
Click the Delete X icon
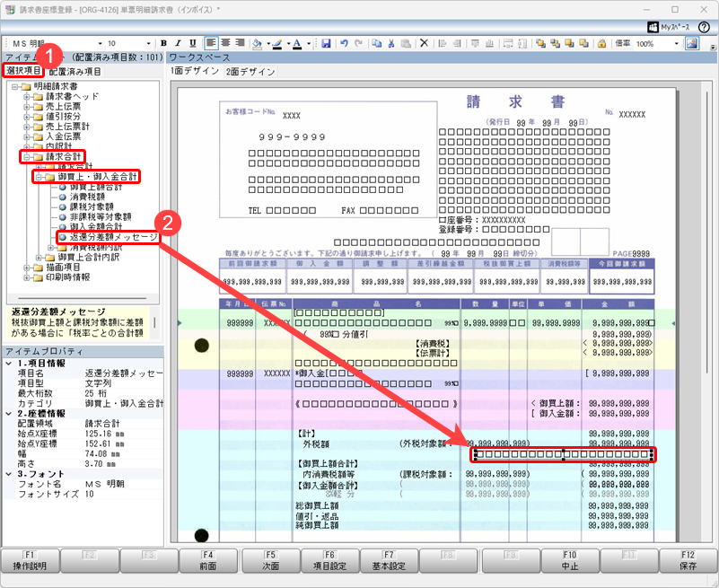coord(425,44)
